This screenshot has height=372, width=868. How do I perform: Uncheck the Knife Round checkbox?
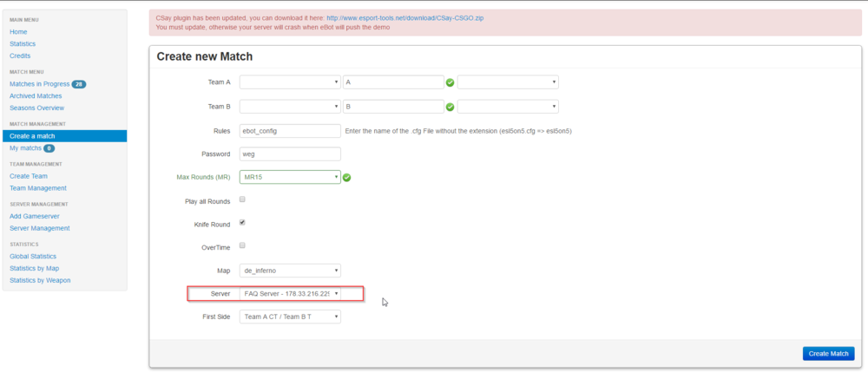tap(243, 223)
